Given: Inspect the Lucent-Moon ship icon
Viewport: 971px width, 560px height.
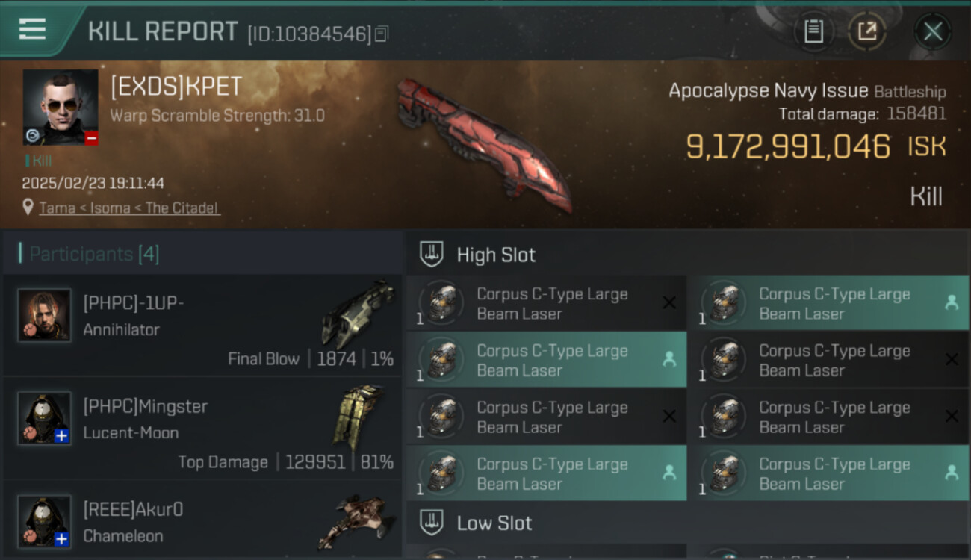Looking at the screenshot, I should point(358,418).
